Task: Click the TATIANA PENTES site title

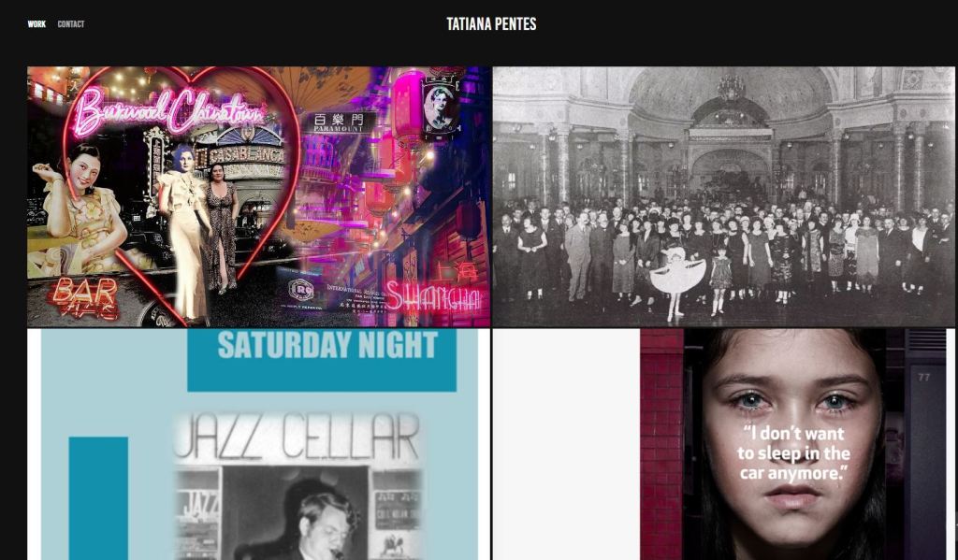Action: [x=491, y=24]
